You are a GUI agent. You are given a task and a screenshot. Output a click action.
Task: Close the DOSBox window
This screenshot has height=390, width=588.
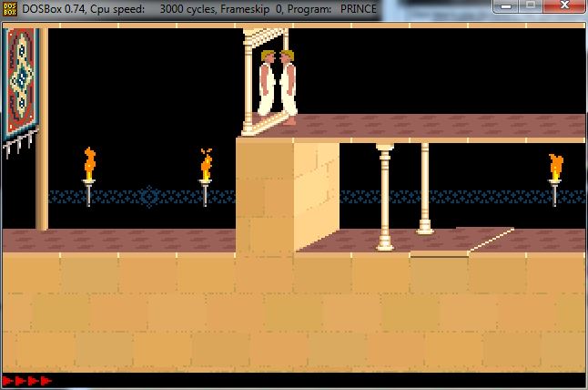coord(564,5)
